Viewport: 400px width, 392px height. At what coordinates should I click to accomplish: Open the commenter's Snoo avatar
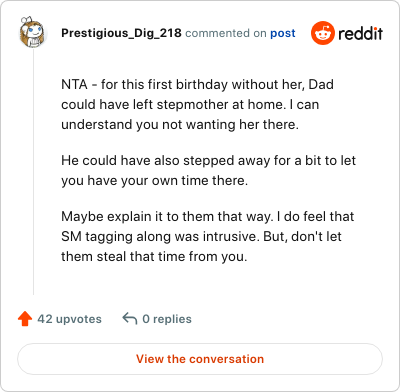[x=32, y=32]
